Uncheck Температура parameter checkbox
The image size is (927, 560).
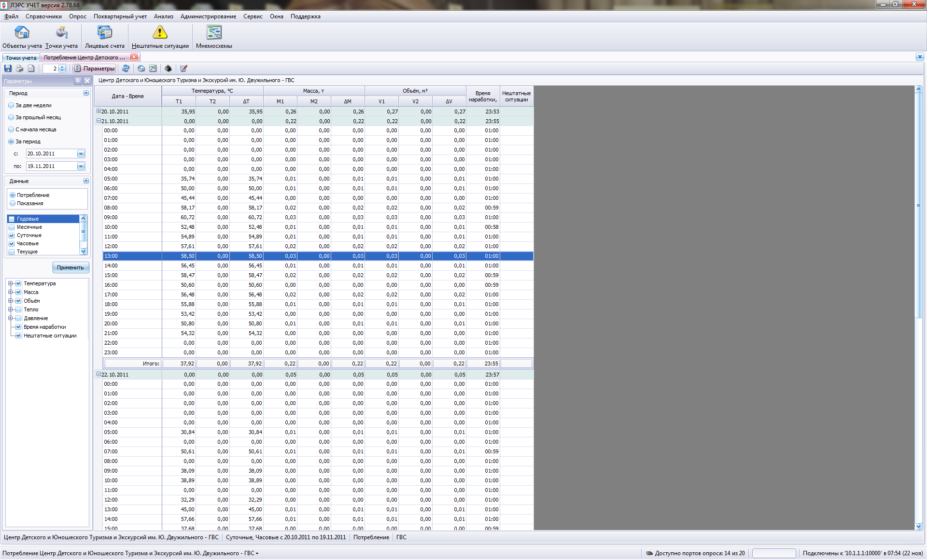point(18,283)
